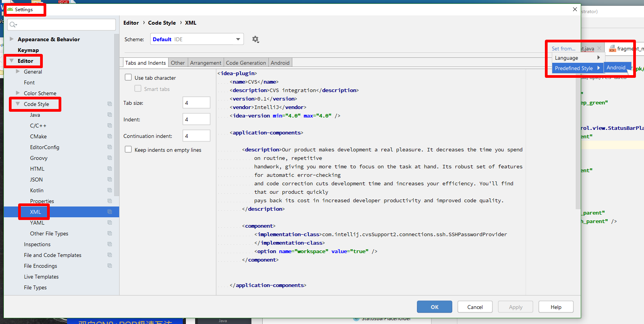This screenshot has height=324, width=644.
Task: Click the scheme-copy icon on the C/C++ row
Action: (110, 126)
